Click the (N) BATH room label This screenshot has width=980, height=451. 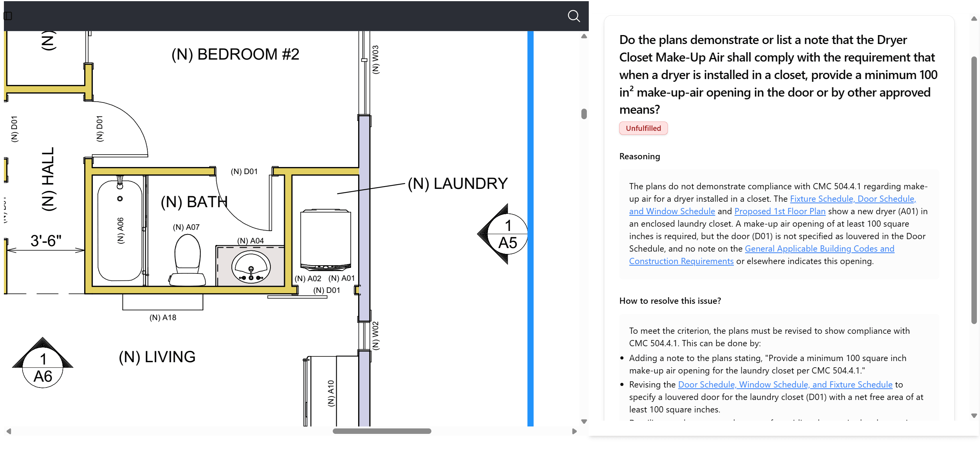(x=194, y=202)
